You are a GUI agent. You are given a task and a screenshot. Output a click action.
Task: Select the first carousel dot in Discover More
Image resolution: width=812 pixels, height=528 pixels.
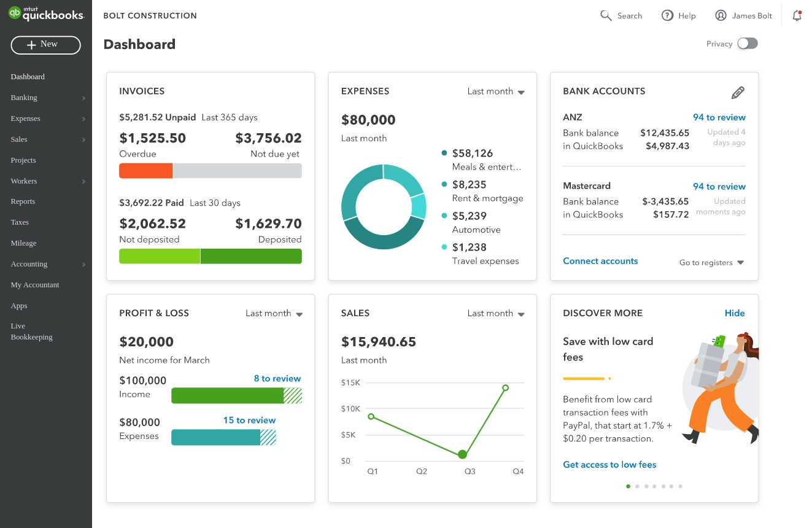point(628,486)
